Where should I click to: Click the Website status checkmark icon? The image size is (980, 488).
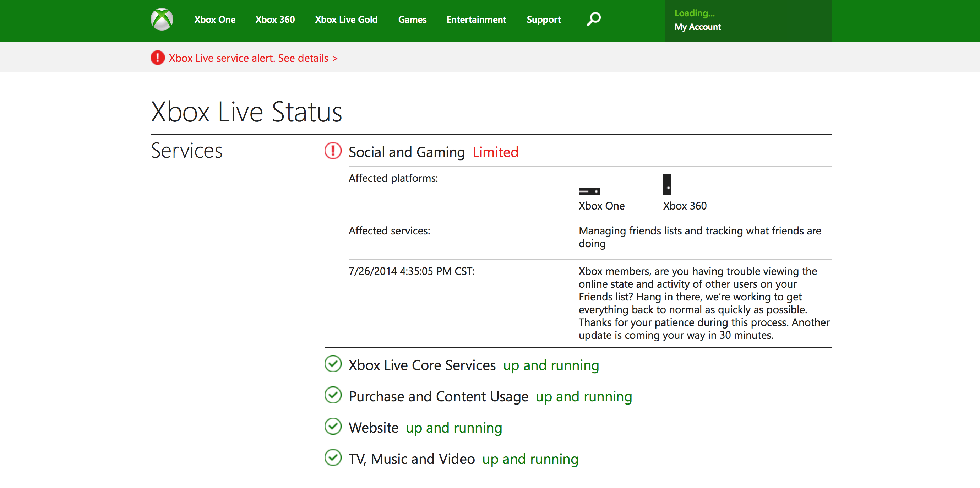tap(333, 427)
